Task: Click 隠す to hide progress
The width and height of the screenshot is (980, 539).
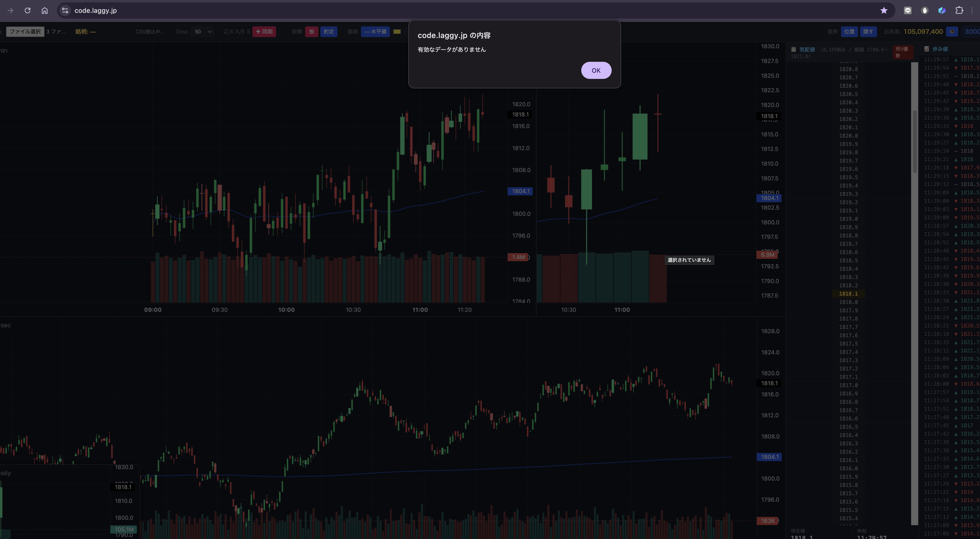Action: 868,32
